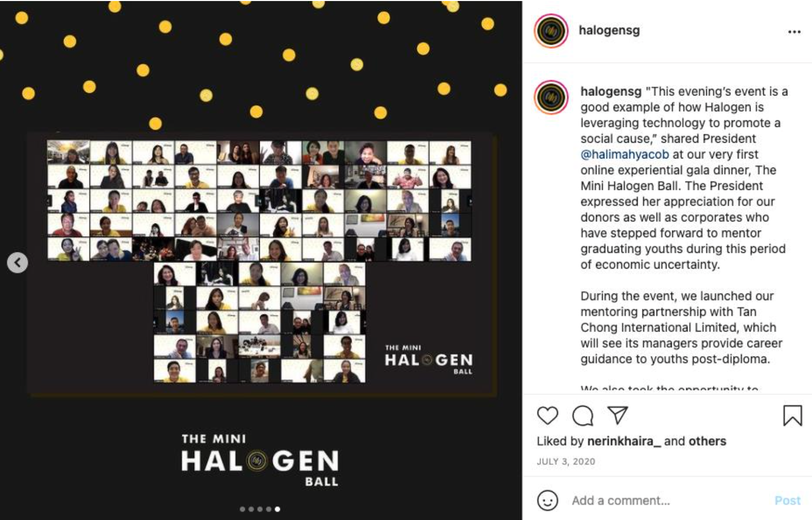Go to the previous carousel image
The width and height of the screenshot is (812, 520).
click(18, 263)
